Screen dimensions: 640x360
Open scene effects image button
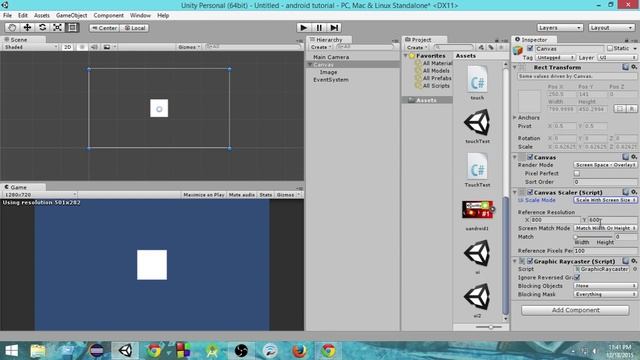(107, 47)
